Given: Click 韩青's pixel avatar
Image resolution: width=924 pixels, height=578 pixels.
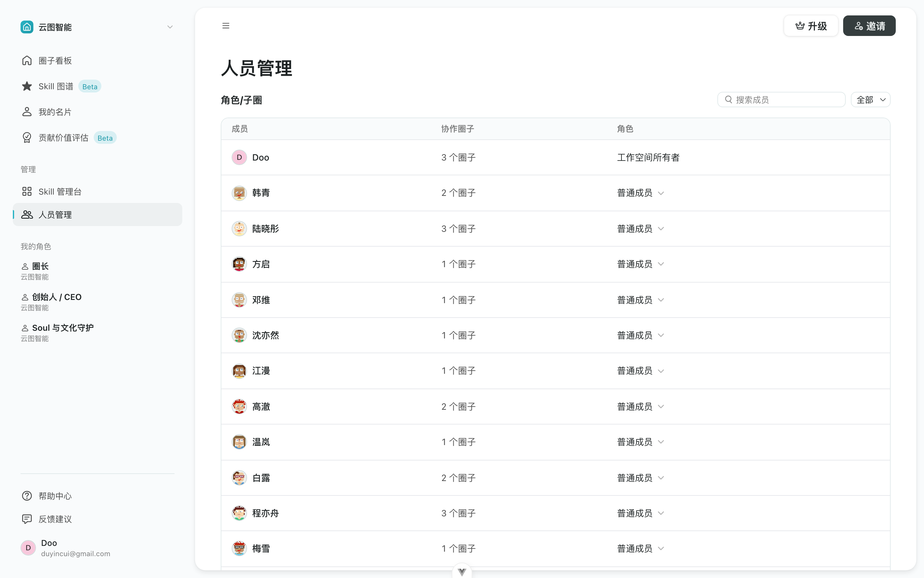Looking at the screenshot, I should tap(239, 193).
